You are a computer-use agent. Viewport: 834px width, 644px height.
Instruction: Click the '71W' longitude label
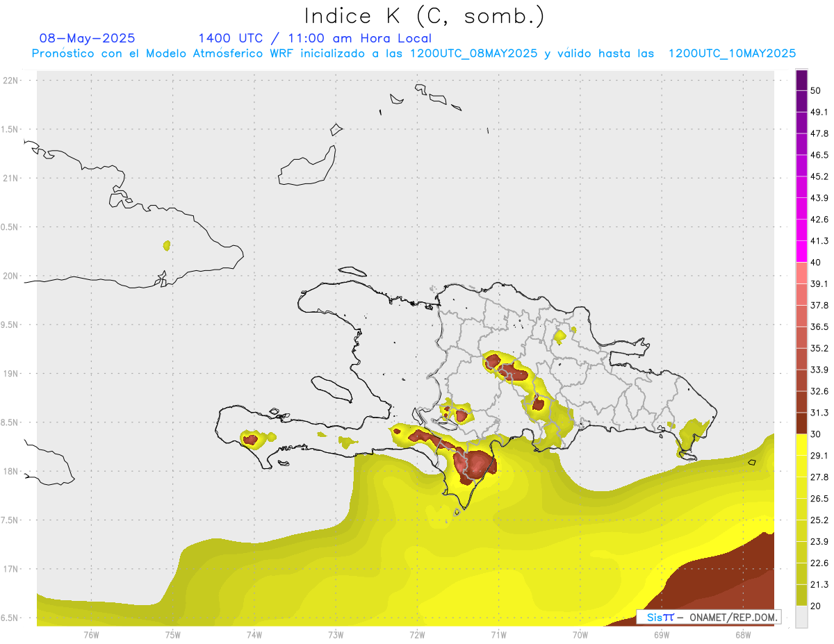coord(498,635)
